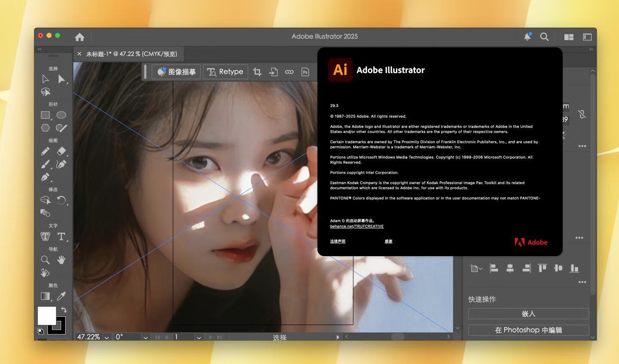
Task: Open the artboard number dropdown
Action: point(199,337)
